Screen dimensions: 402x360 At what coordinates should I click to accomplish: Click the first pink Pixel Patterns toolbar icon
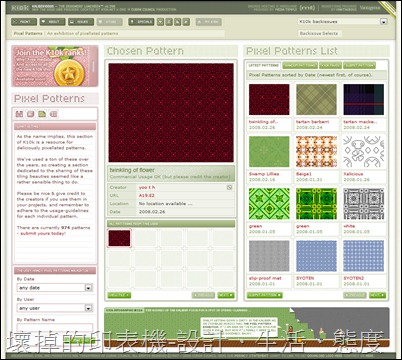20,114
